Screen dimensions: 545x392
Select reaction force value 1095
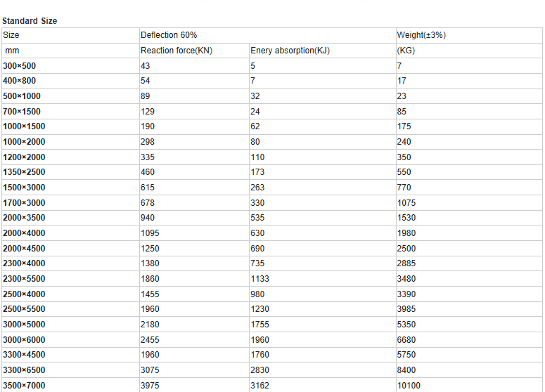point(150,233)
